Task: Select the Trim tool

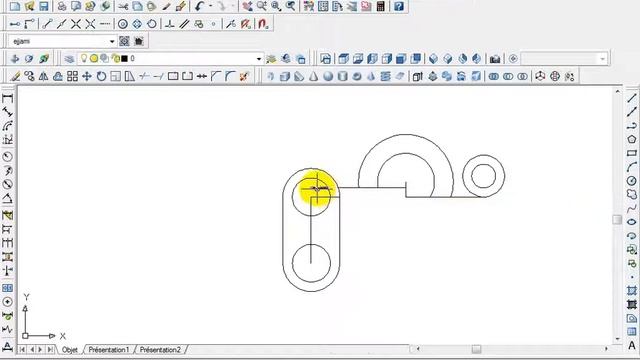Action: pos(144,76)
